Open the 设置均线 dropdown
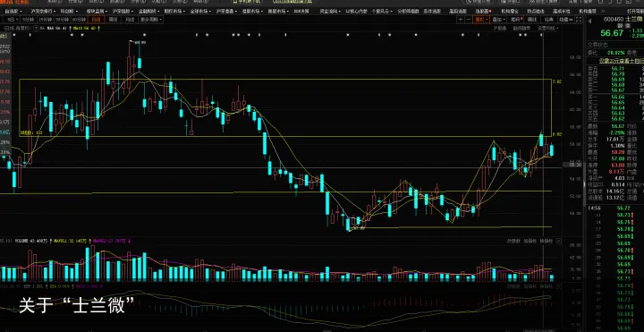Image resolution: width=644 pixels, height=332 pixels. (x=548, y=29)
